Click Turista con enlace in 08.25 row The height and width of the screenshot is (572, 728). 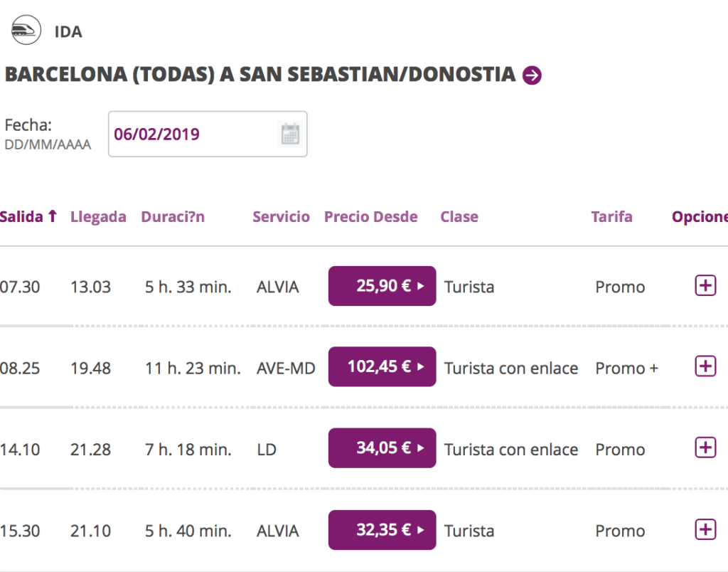511,369
